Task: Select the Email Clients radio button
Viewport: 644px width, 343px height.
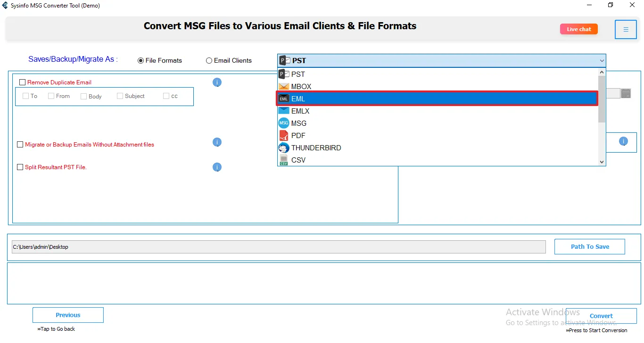Action: click(209, 61)
